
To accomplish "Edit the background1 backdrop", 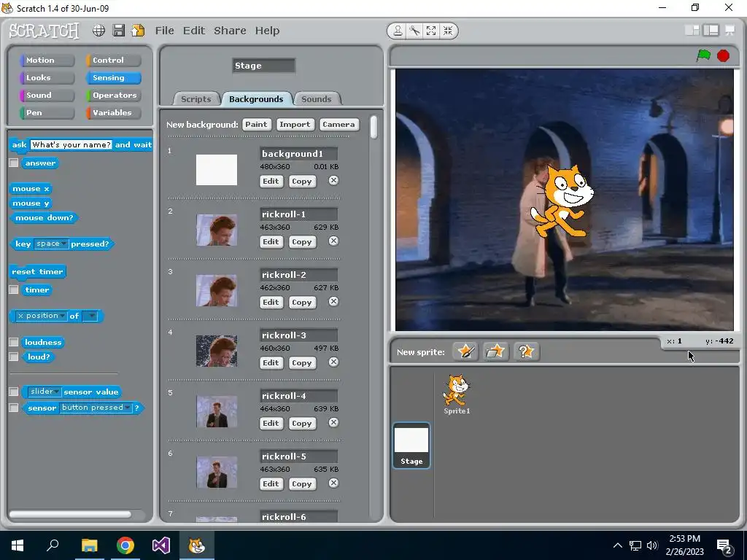I will [x=271, y=182].
